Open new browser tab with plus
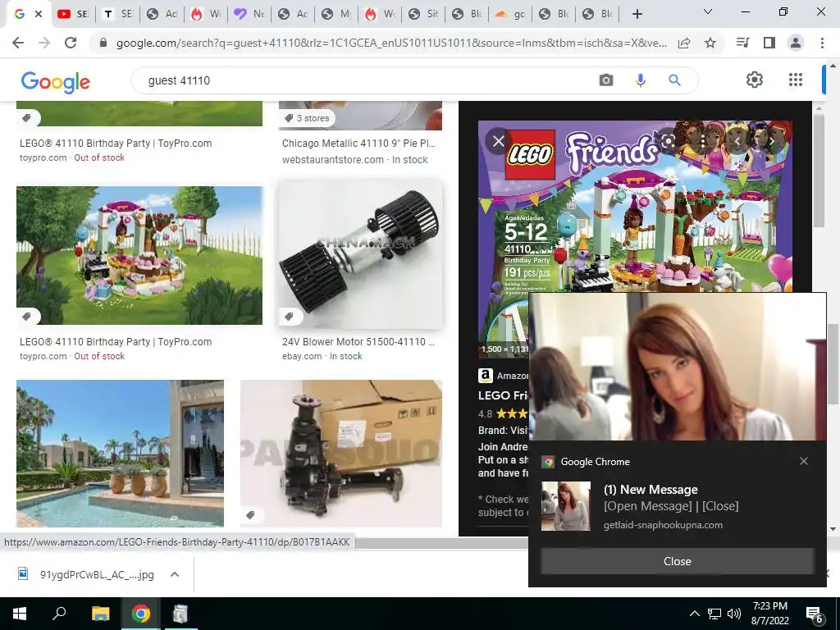Screen dimensions: 840x630 point(637,14)
